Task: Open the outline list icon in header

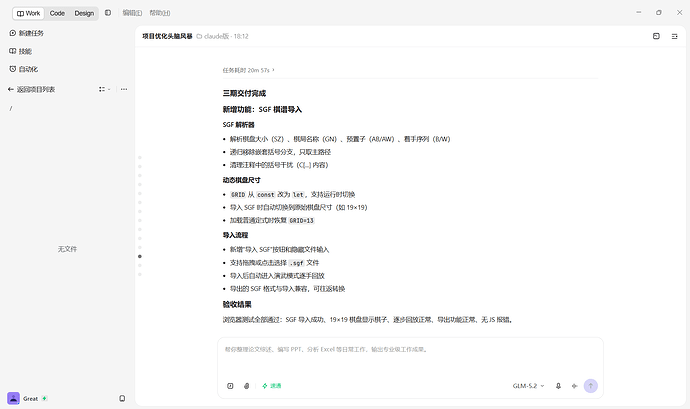Action: click(675, 36)
